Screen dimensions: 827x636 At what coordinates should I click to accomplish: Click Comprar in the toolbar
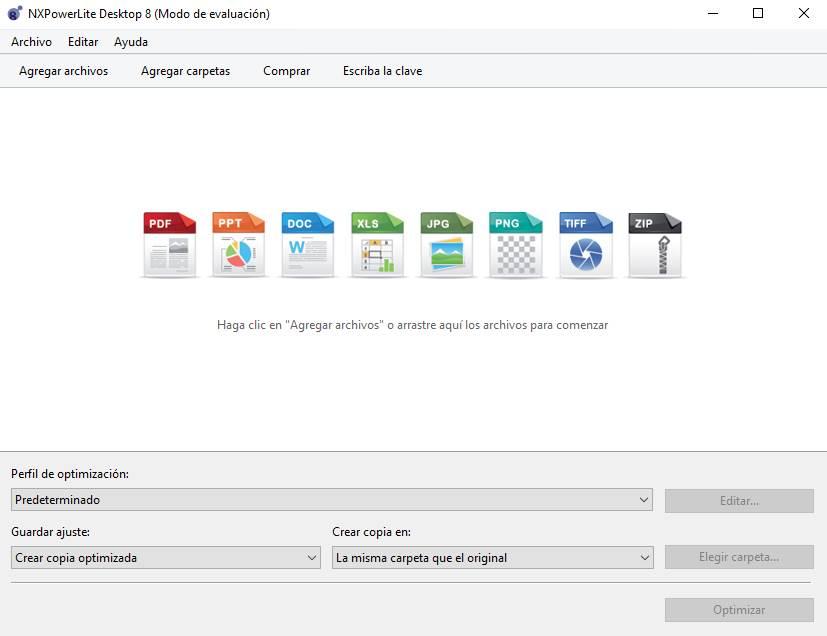286,71
